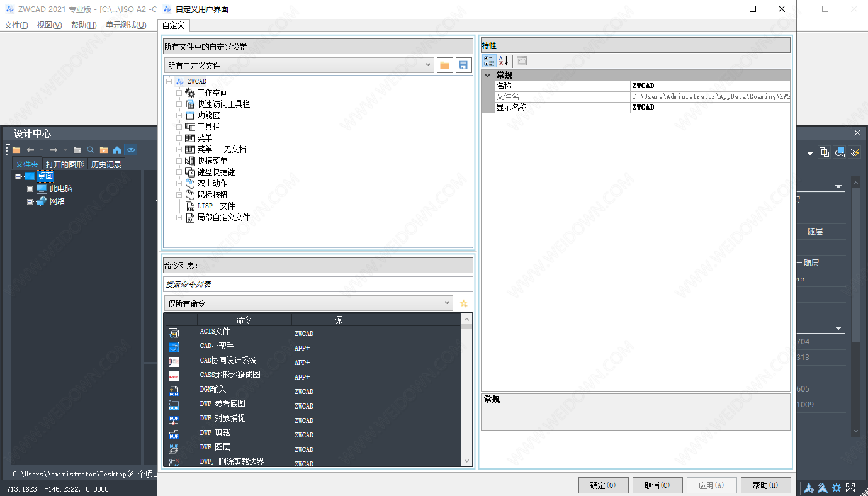This screenshot has width=868, height=496.
Task: Expand the 键盘快捷键 tree node
Action: [x=179, y=172]
